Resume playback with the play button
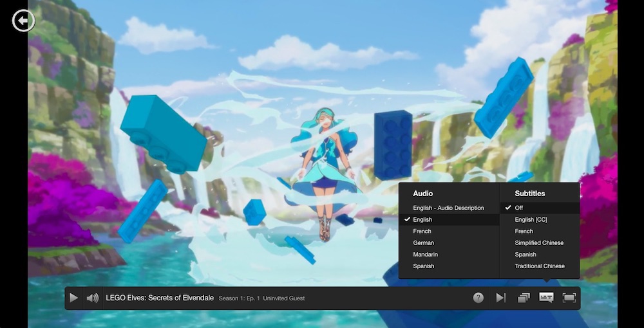The width and height of the screenshot is (644, 328). [x=73, y=298]
